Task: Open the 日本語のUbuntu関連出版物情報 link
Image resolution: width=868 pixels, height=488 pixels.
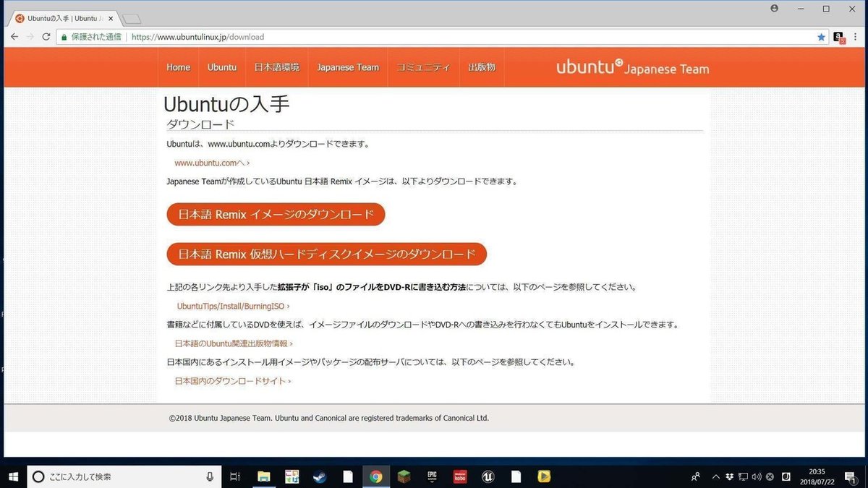Action: pyautogui.click(x=234, y=343)
